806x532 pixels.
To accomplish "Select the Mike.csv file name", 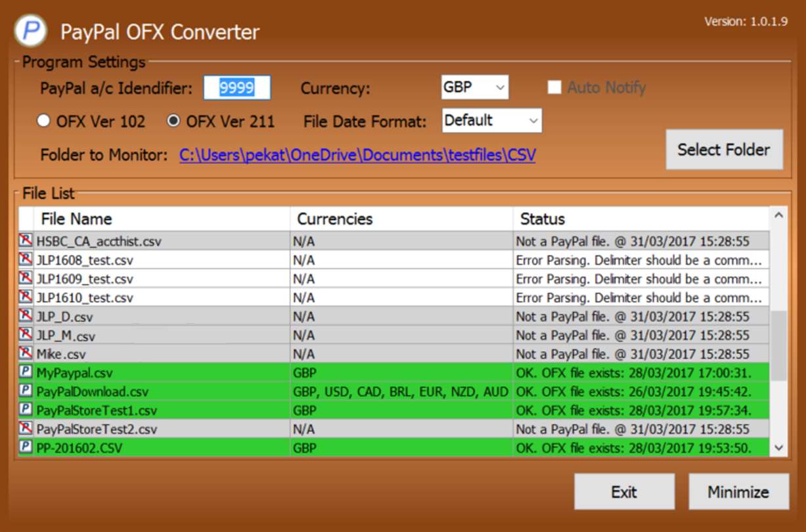I will point(61,354).
